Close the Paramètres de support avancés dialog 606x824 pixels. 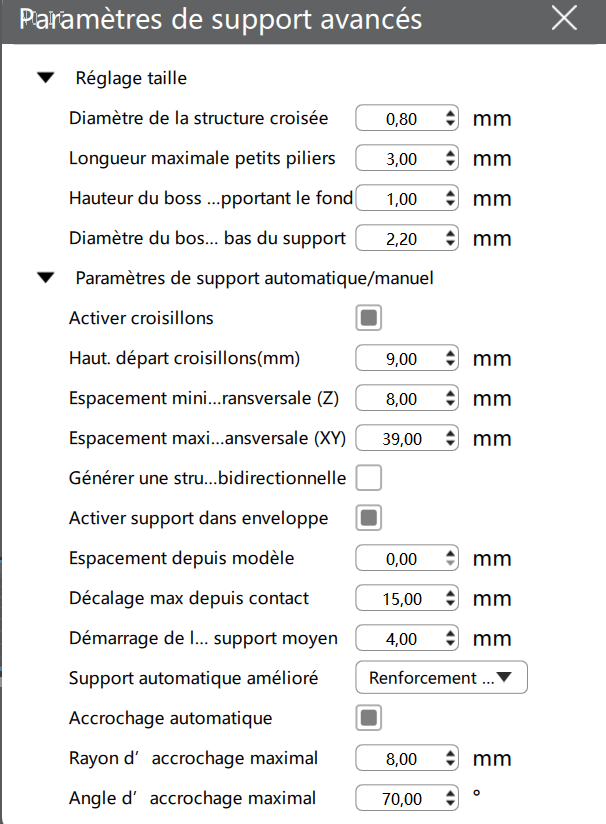[564, 18]
